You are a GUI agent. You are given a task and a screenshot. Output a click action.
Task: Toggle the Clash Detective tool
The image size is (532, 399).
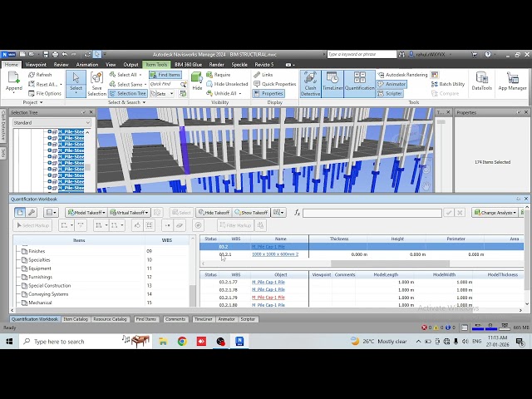tap(310, 84)
